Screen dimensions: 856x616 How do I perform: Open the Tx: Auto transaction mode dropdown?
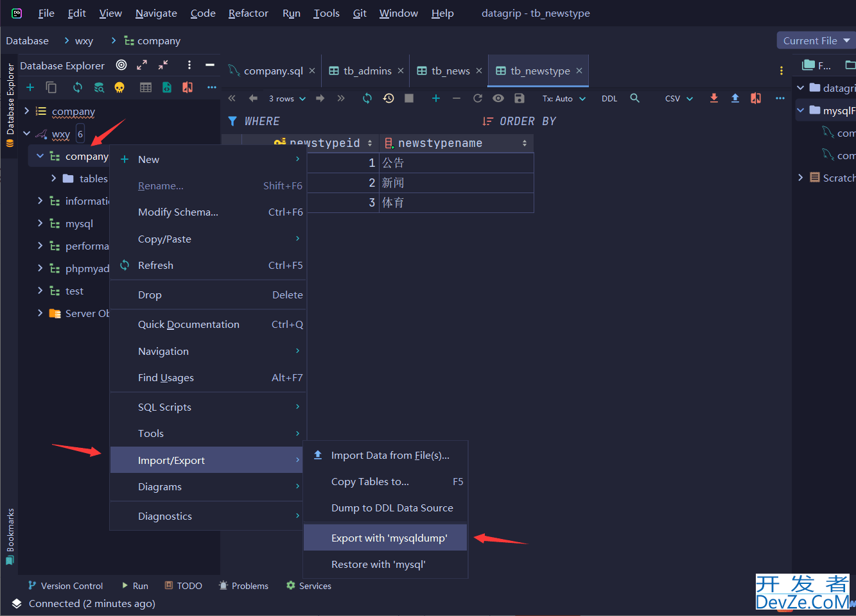coord(563,99)
